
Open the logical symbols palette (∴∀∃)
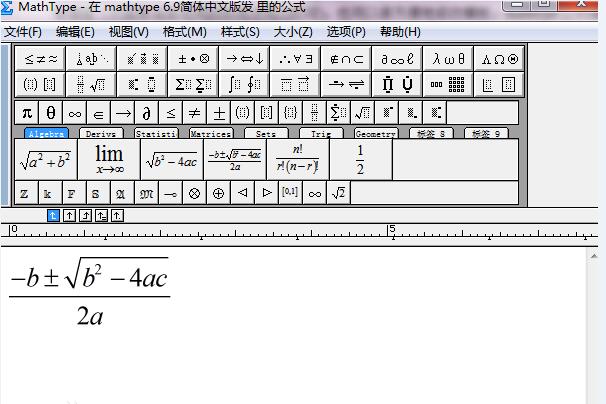(x=295, y=59)
